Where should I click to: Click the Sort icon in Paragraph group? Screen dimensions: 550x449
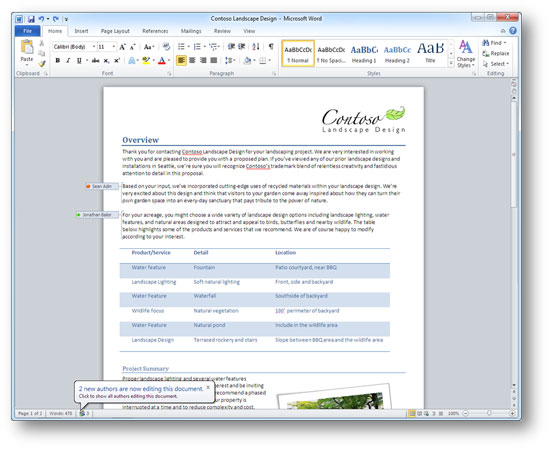256,46
